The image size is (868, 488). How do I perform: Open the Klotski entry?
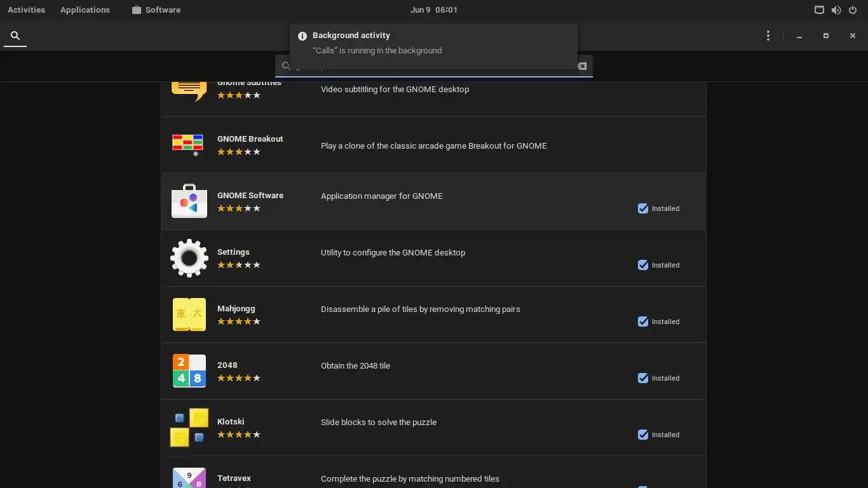[x=433, y=428]
